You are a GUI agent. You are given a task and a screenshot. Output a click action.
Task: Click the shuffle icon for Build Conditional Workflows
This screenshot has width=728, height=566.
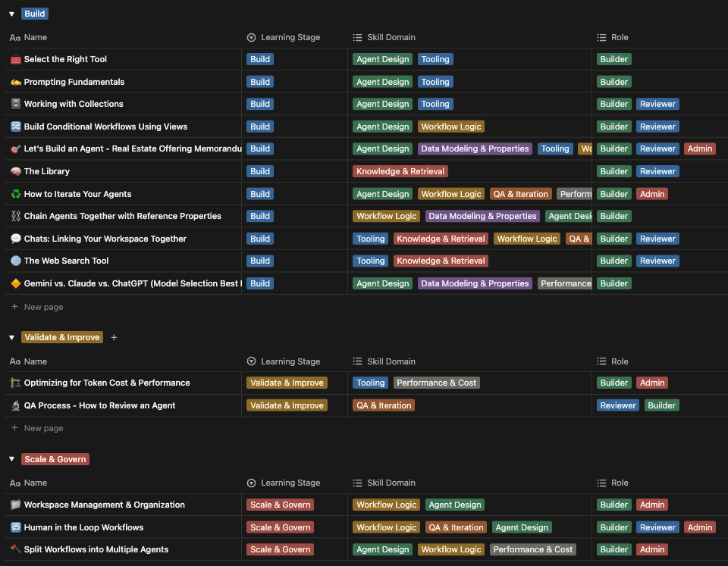click(x=16, y=127)
